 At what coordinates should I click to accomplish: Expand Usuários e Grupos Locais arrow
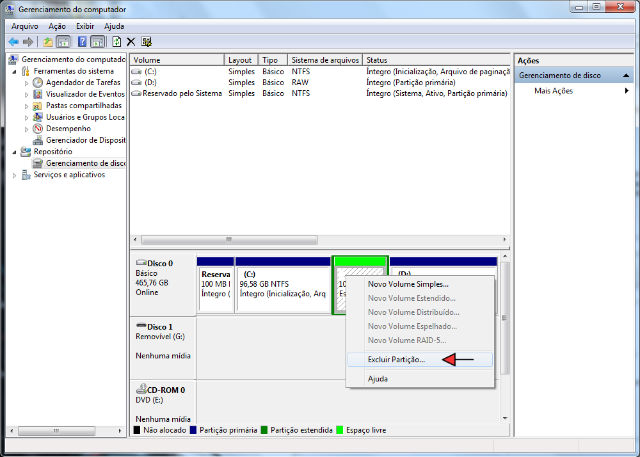pyautogui.click(x=27, y=118)
